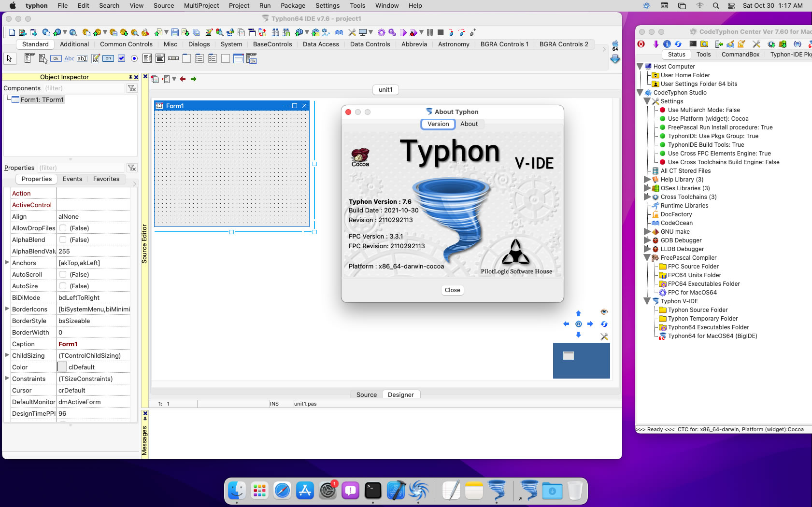Pick the TCheckBox component icon in palette
Image resolution: width=812 pixels, height=507 pixels.
(122, 58)
